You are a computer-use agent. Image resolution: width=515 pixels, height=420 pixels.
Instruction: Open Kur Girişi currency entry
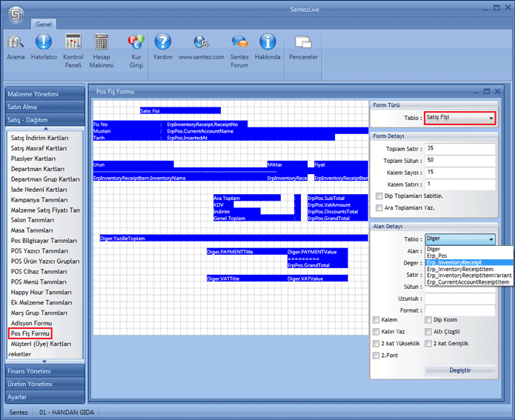point(136,43)
